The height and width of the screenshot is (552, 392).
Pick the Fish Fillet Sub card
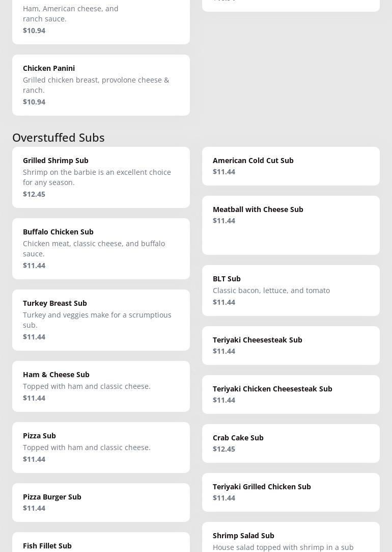point(101,543)
